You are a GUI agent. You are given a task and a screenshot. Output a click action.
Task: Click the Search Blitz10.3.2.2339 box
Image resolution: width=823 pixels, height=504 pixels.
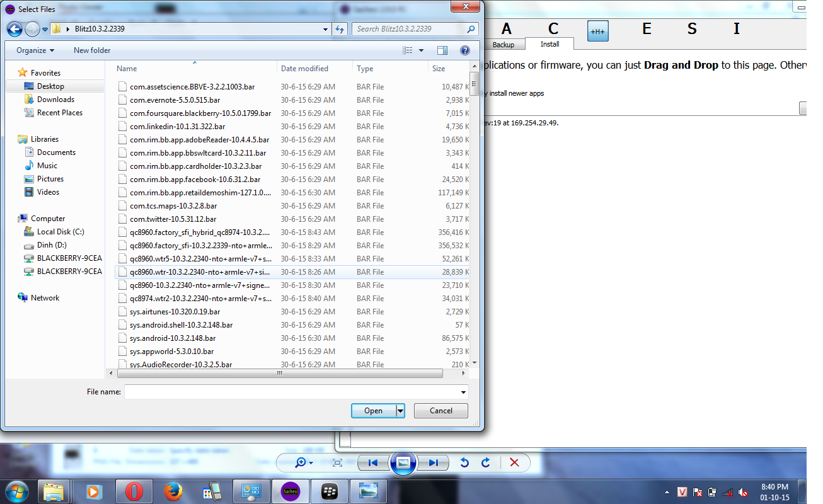tap(415, 29)
